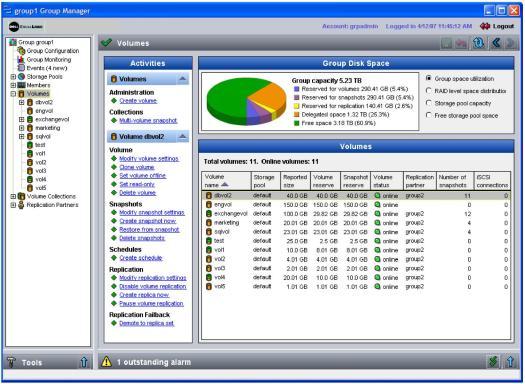Expand the sqlvol tree node
Image resolution: width=525 pixels, height=384 pixels.
[x=22, y=137]
